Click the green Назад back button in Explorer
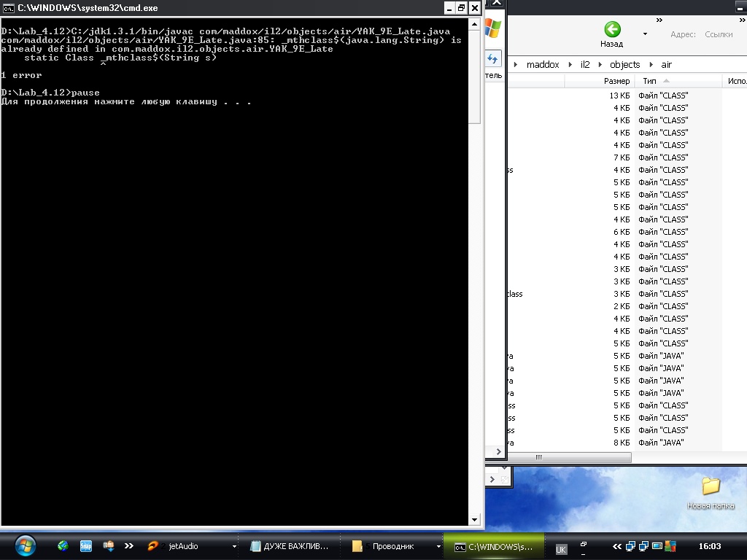Image resolution: width=747 pixels, height=560 pixels. pyautogui.click(x=612, y=34)
